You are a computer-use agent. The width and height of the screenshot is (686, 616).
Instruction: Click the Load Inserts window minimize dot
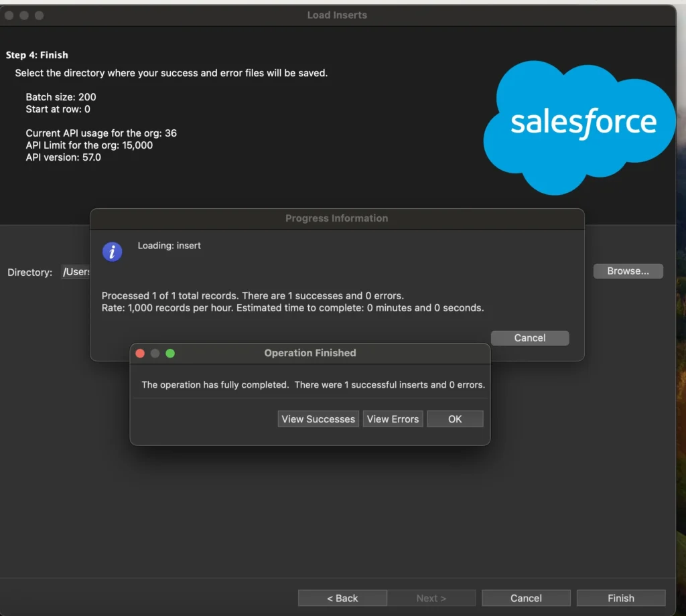pos(24,15)
